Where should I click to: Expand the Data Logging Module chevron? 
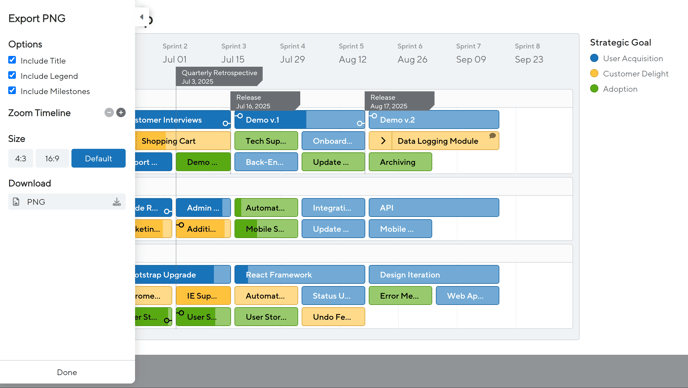click(x=383, y=141)
